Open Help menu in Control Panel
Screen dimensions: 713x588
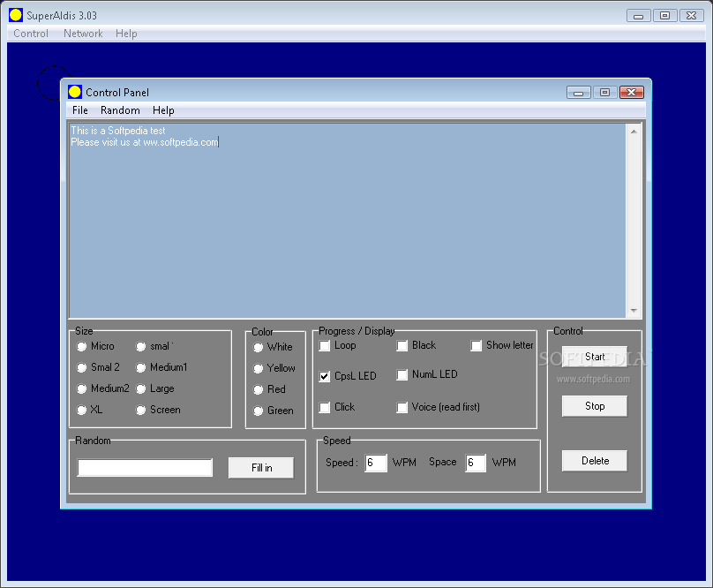coord(163,110)
